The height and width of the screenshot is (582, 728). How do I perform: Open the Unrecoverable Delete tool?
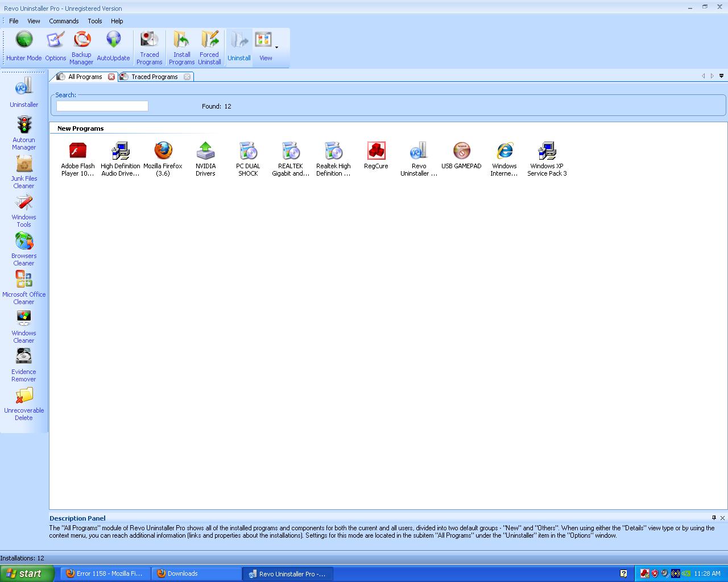point(24,404)
